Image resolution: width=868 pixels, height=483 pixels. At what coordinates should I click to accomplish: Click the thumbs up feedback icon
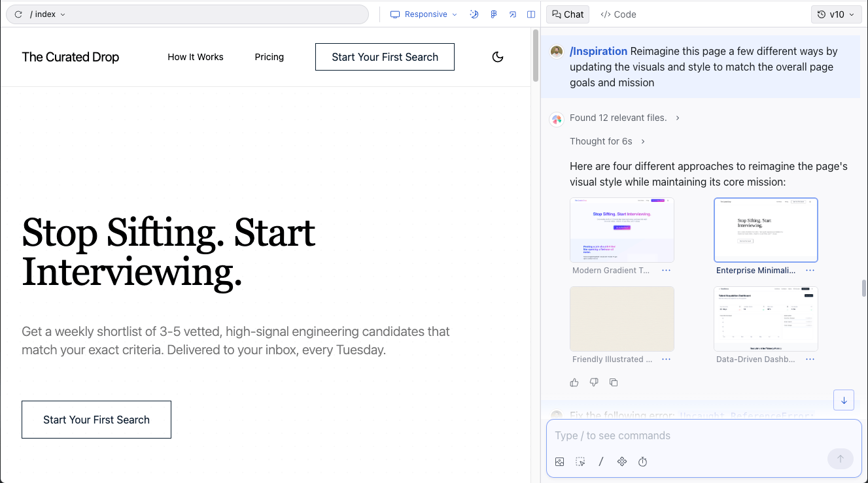click(x=574, y=382)
